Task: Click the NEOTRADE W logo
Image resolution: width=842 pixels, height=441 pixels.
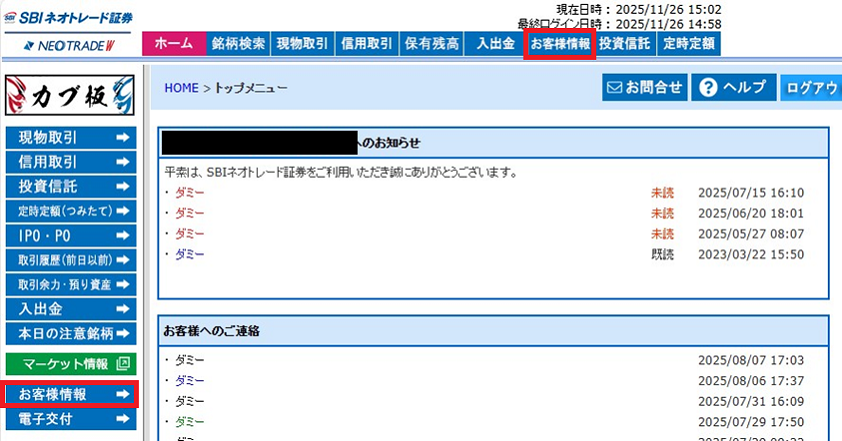Action: pyautogui.click(x=70, y=45)
